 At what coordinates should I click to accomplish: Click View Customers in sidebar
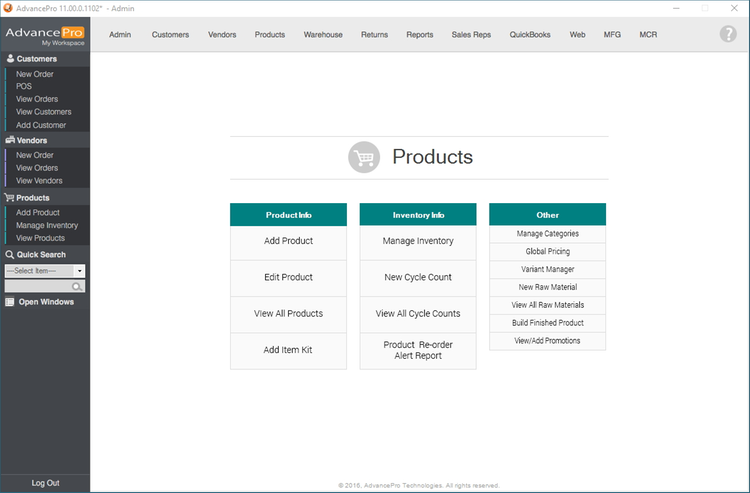(44, 112)
